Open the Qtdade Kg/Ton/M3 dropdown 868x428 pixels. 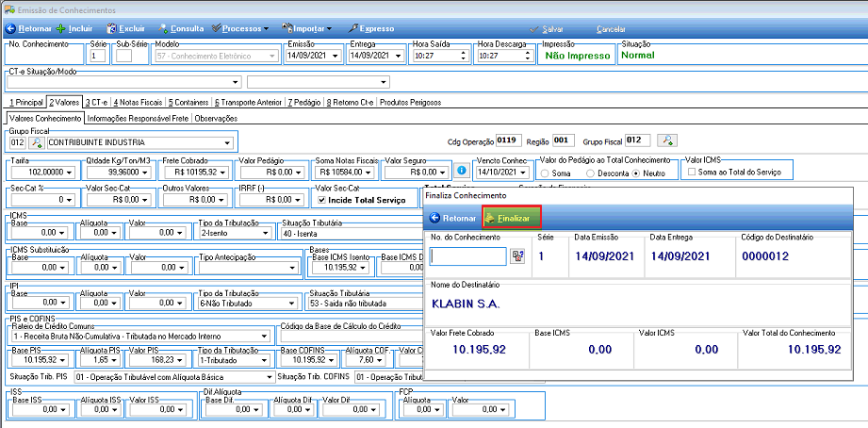click(145, 173)
